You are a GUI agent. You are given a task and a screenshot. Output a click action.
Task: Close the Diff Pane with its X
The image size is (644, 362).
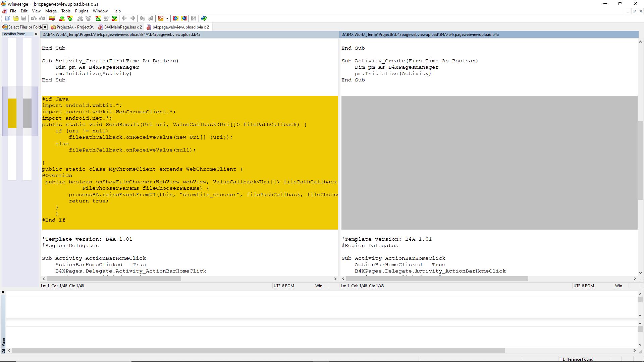(x=3, y=292)
